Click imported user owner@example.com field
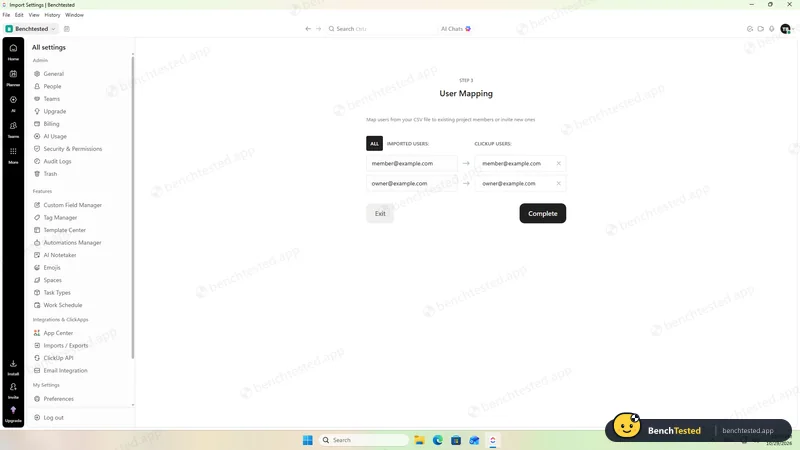The height and width of the screenshot is (450, 800). point(412,183)
